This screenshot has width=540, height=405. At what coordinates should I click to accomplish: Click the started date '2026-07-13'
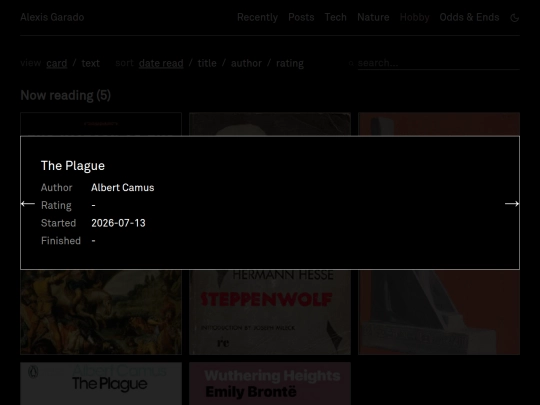(x=118, y=223)
